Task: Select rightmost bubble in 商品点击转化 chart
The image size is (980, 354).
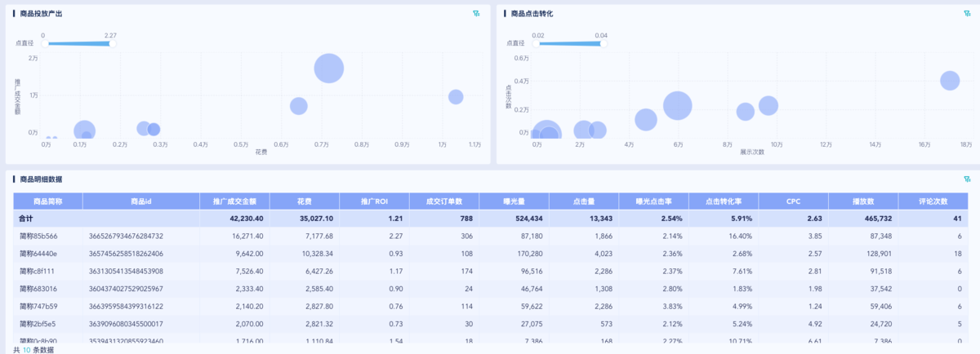Action: pyautogui.click(x=949, y=81)
